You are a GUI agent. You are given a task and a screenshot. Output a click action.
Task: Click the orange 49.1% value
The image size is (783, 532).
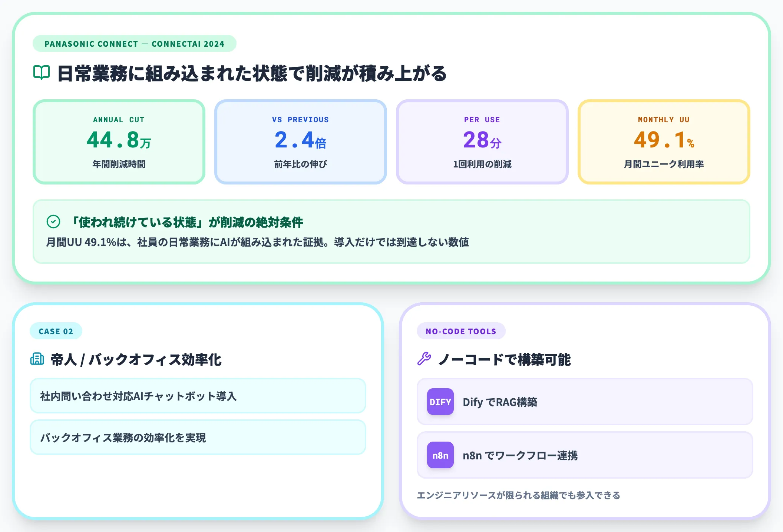click(x=664, y=140)
